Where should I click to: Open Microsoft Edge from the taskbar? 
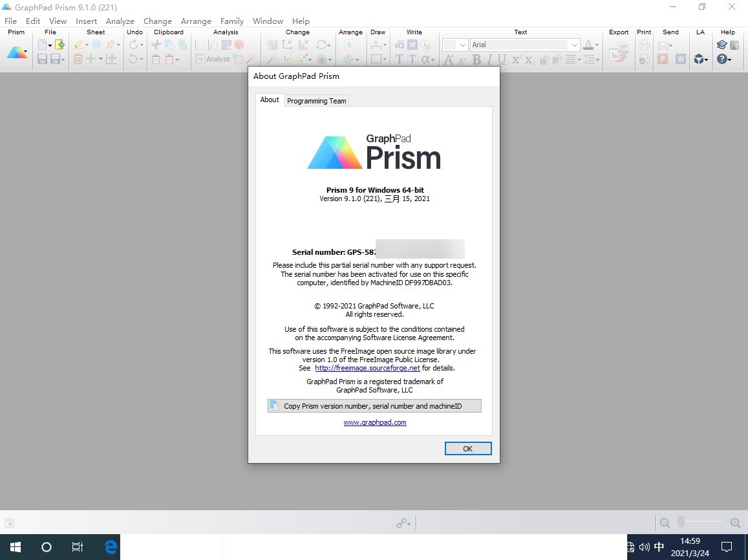tap(111, 547)
